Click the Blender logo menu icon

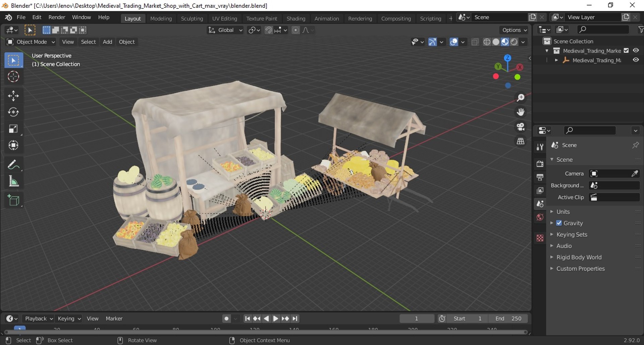(8, 17)
